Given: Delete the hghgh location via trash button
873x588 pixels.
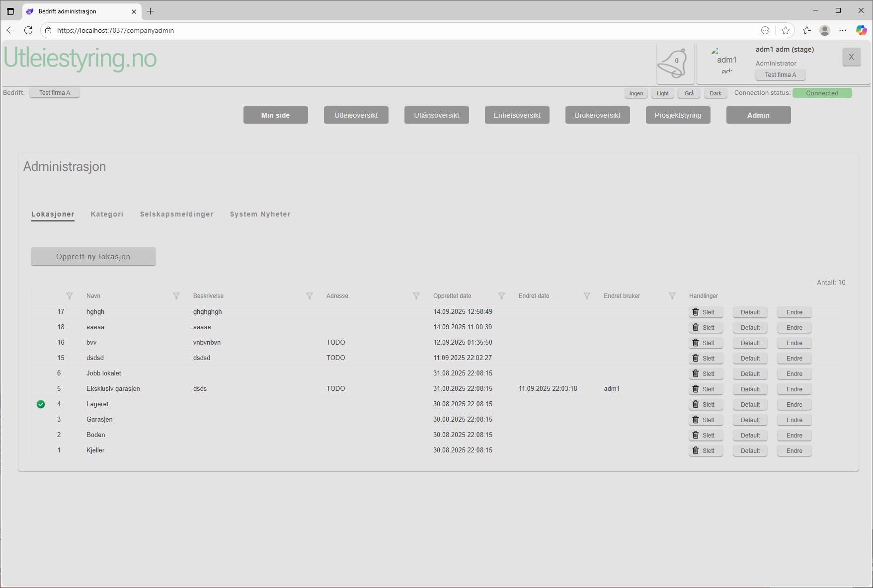Looking at the screenshot, I should click(705, 312).
